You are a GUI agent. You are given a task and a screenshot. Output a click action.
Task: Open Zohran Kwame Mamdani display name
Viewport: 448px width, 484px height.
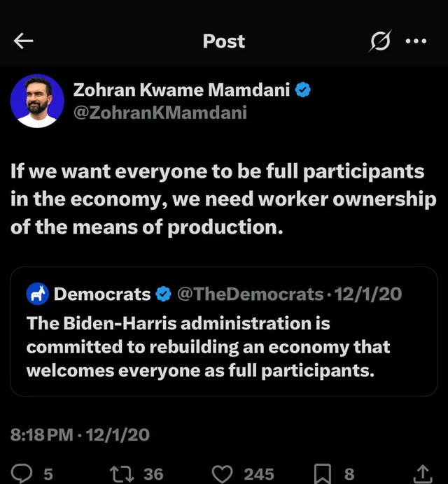[x=182, y=90]
